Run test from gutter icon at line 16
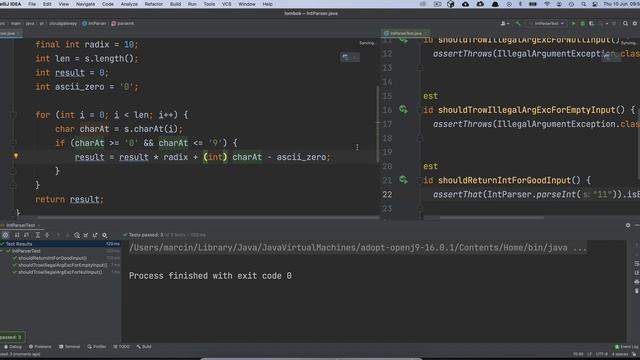Viewport: 640px width, 360px height. 403,109
